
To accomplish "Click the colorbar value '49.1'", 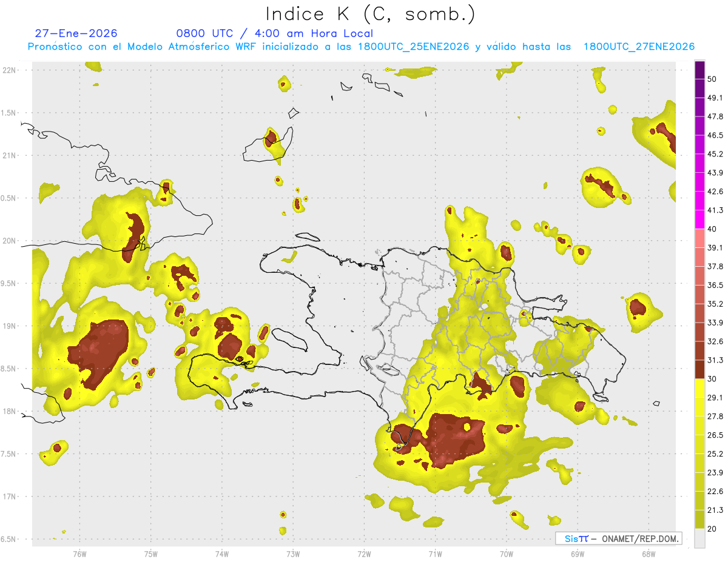I will tap(715, 98).
